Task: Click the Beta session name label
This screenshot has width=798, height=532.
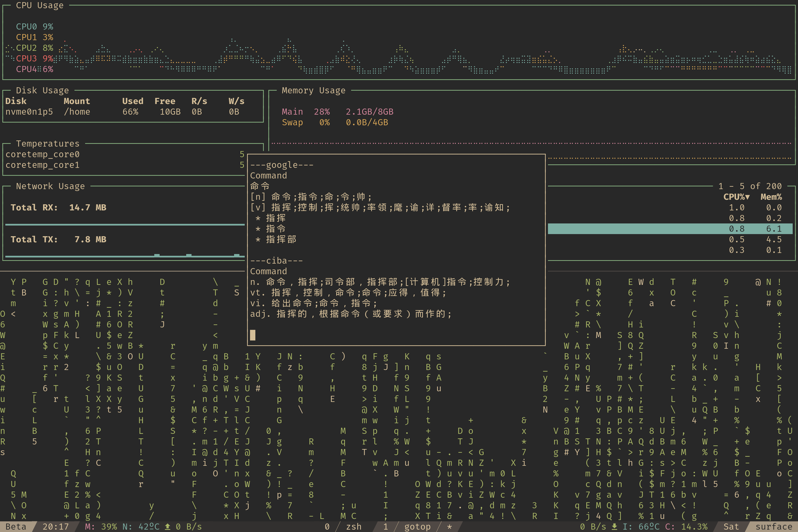Action: [16, 527]
